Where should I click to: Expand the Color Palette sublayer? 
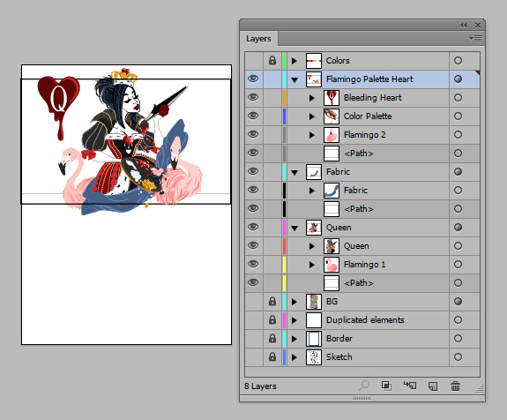click(311, 116)
